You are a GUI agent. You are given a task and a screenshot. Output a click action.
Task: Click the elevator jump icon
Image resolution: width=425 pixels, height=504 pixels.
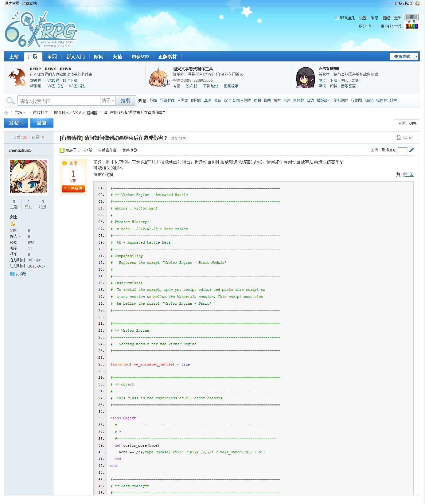click(411, 150)
